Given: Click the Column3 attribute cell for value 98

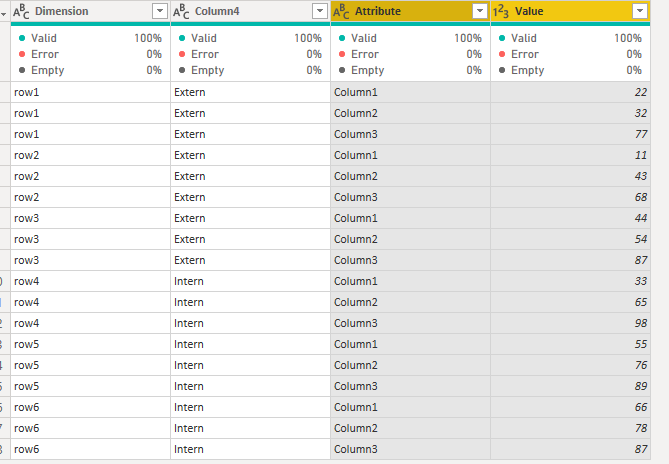Looking at the screenshot, I should coord(410,323).
